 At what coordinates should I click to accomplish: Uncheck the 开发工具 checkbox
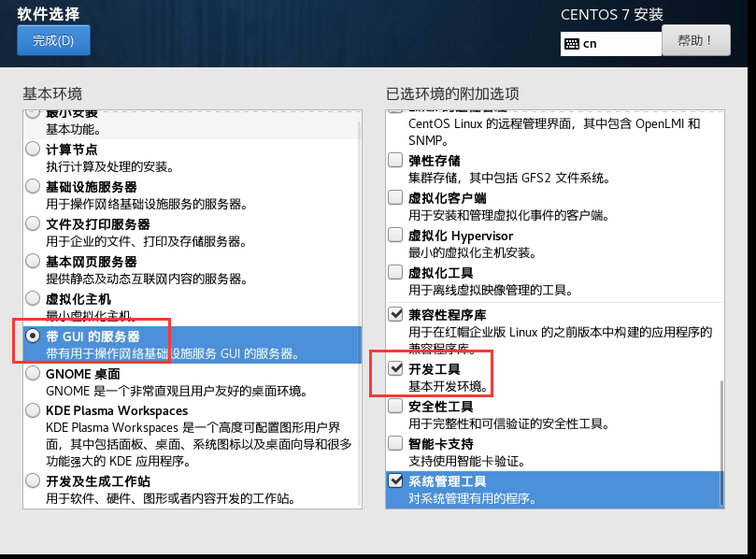(395, 368)
